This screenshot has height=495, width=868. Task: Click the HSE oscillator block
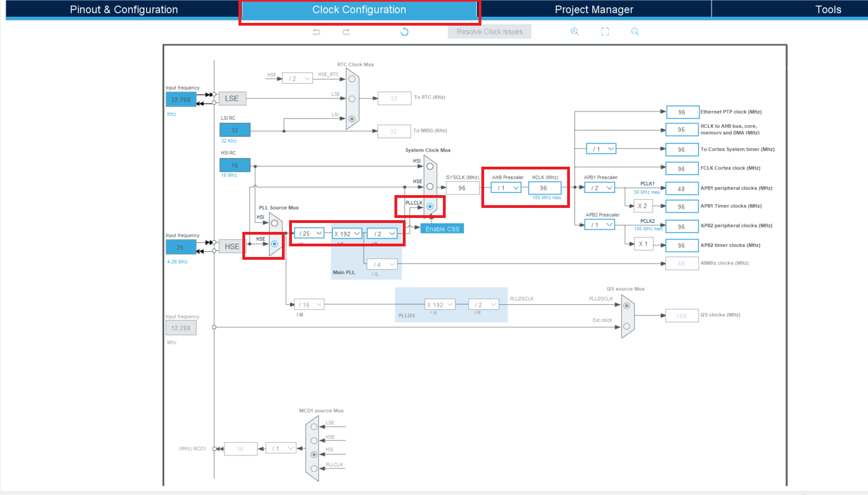click(232, 246)
